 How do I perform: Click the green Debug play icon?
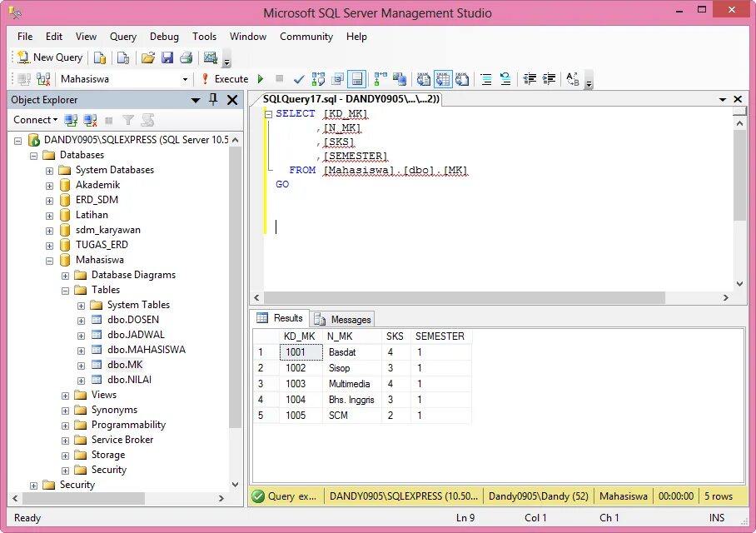point(261,79)
